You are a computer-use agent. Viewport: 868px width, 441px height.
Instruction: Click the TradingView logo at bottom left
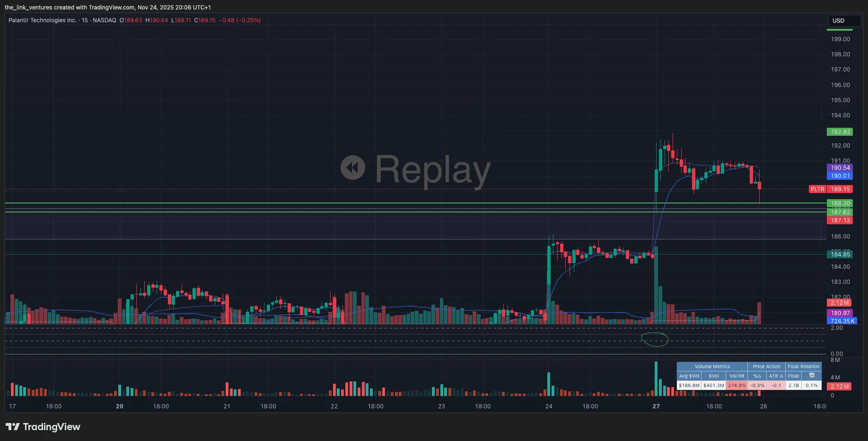[x=43, y=427]
